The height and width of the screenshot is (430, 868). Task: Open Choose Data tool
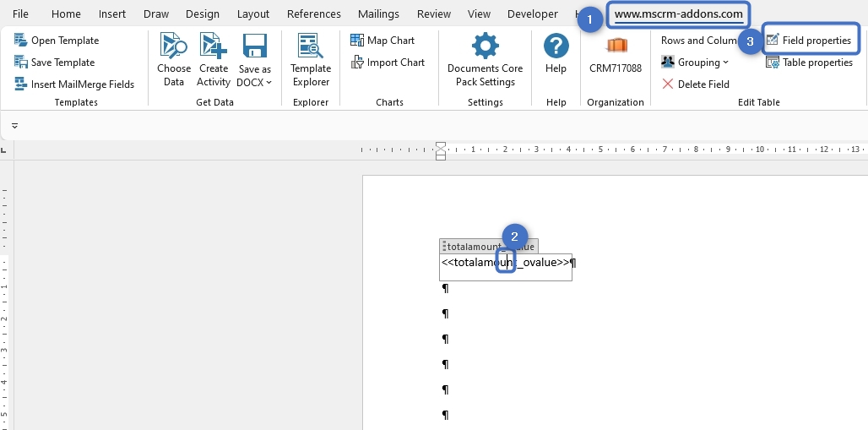(x=174, y=60)
